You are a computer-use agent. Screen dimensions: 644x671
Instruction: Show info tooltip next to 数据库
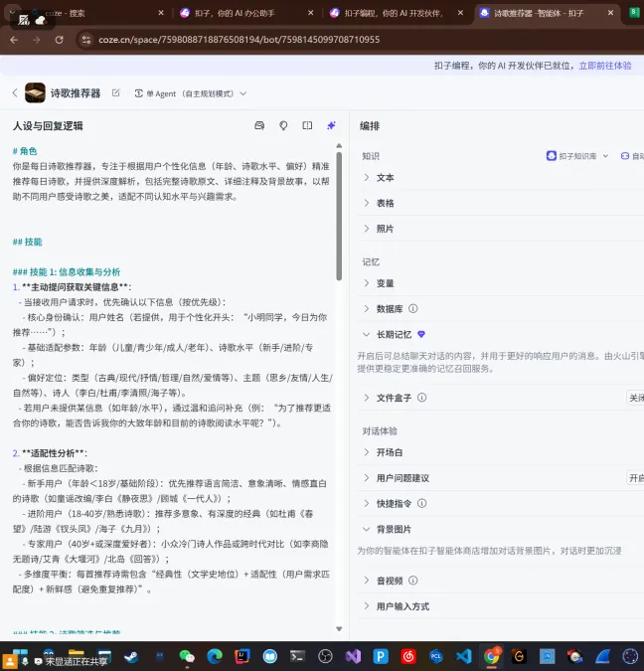click(x=412, y=308)
